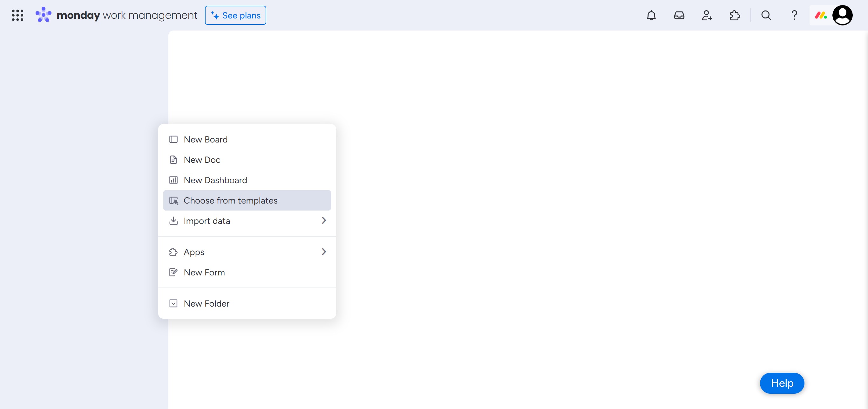Viewport: 868px width, 409px height.
Task: Click the search magnifier icon
Action: (766, 15)
